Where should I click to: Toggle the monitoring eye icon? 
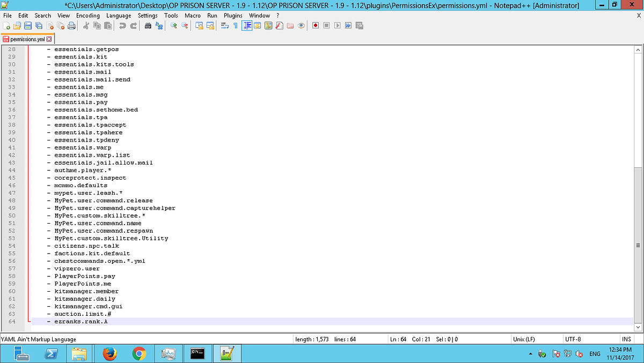tap(301, 25)
